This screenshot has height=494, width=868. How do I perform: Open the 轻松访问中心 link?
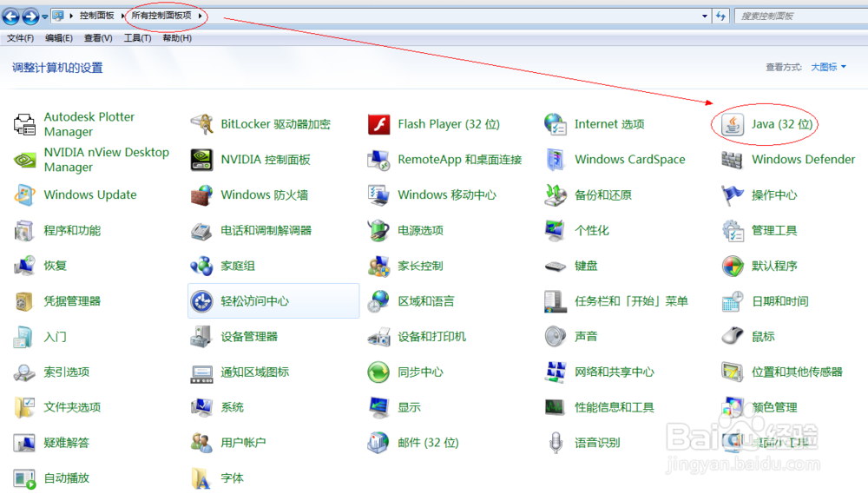tap(274, 301)
